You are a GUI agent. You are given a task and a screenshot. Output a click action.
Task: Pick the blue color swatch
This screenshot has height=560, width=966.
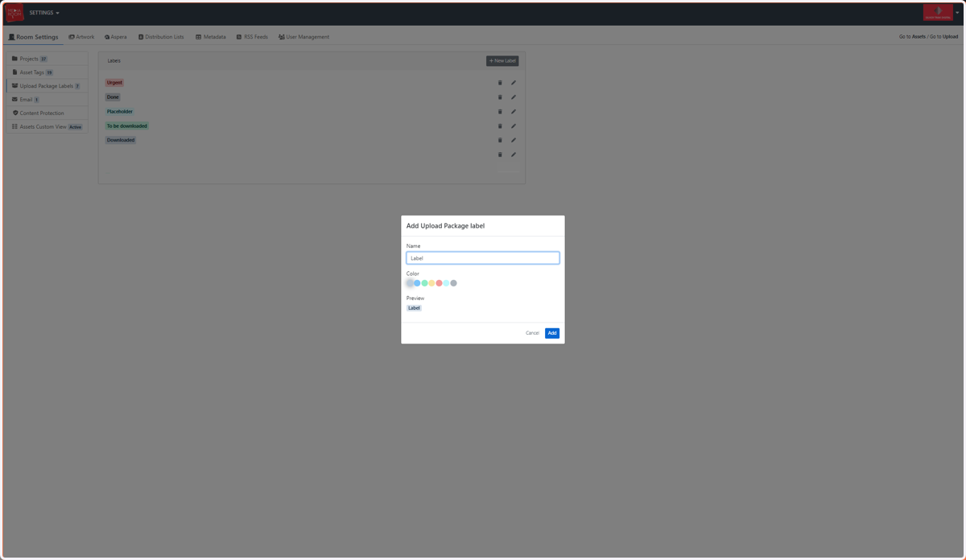[x=417, y=283]
